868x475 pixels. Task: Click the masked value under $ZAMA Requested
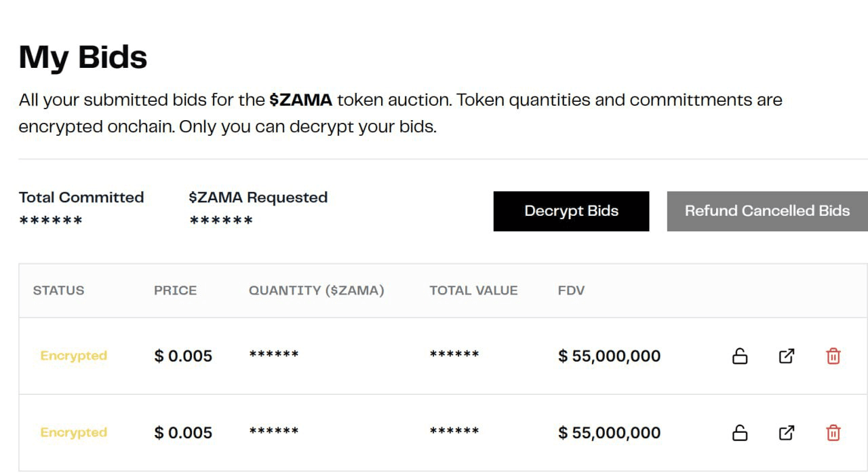pos(221,221)
